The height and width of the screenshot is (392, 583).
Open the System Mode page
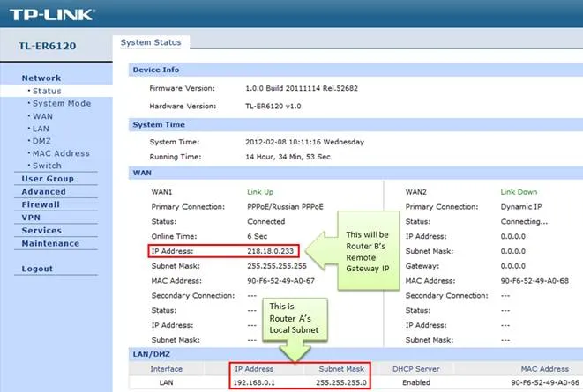(61, 103)
